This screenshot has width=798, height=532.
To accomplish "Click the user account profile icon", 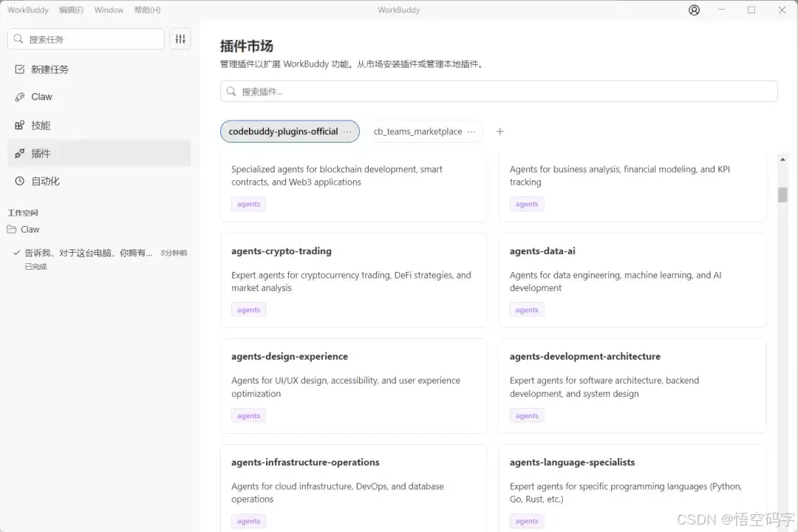I will (x=694, y=10).
